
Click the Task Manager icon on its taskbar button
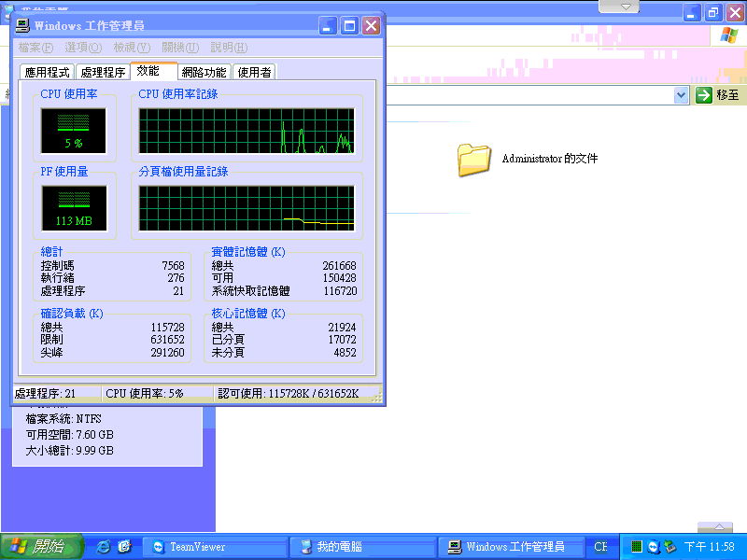tap(455, 547)
